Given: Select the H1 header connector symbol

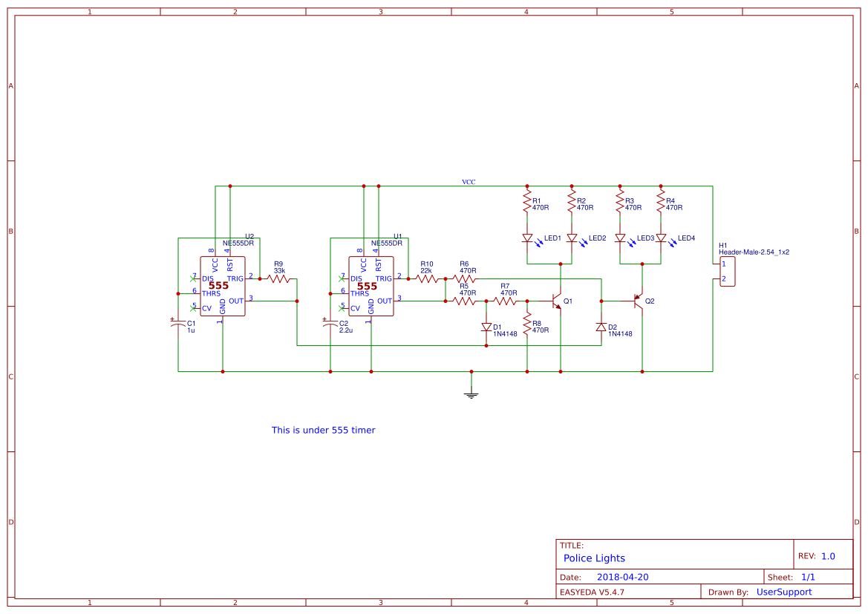Looking at the screenshot, I should [728, 271].
